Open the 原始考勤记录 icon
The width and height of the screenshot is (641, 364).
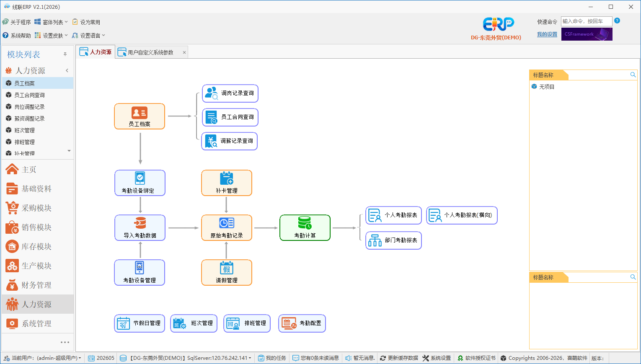click(227, 228)
